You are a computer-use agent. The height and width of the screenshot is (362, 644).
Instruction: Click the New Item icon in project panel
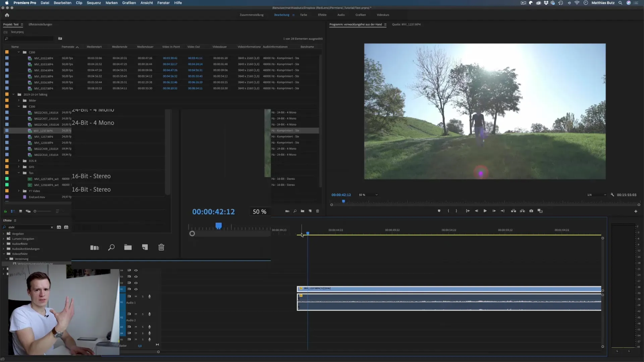pyautogui.click(x=310, y=211)
